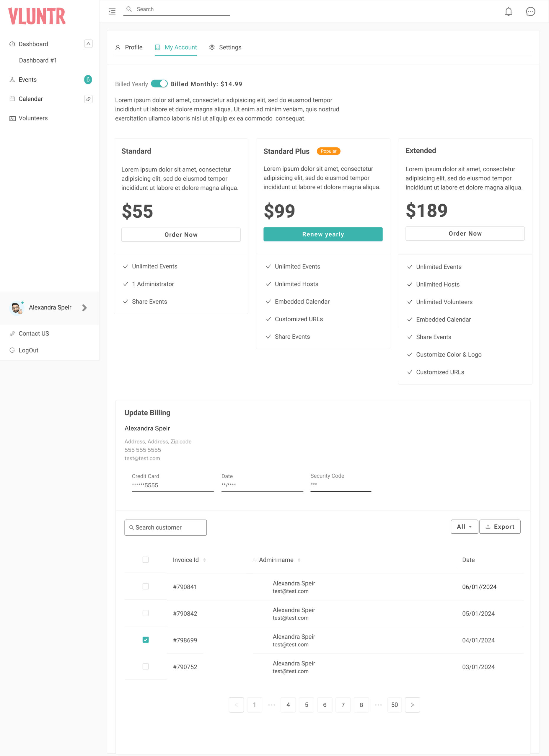549x756 pixels.
Task: Open the notifications bell
Action: [x=508, y=12]
